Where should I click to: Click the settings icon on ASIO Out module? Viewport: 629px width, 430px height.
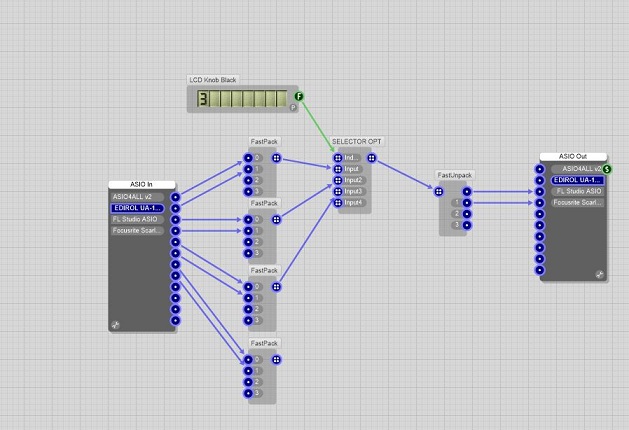(x=599, y=274)
